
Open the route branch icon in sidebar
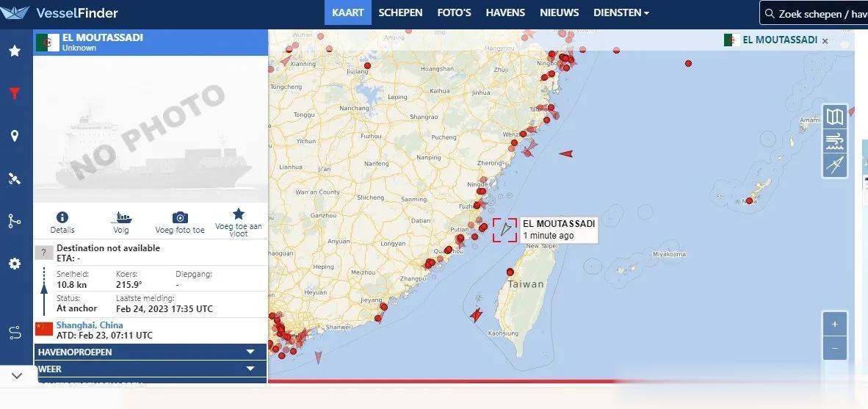[15, 221]
